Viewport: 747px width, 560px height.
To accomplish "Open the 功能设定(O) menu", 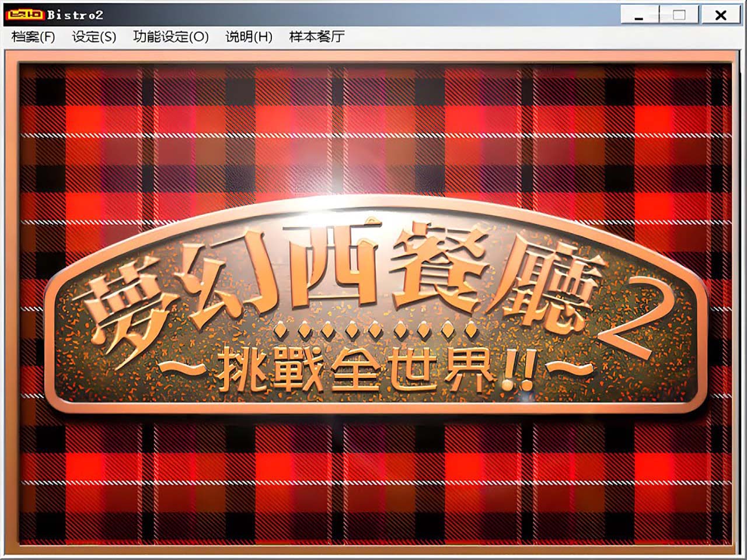I will click(171, 37).
